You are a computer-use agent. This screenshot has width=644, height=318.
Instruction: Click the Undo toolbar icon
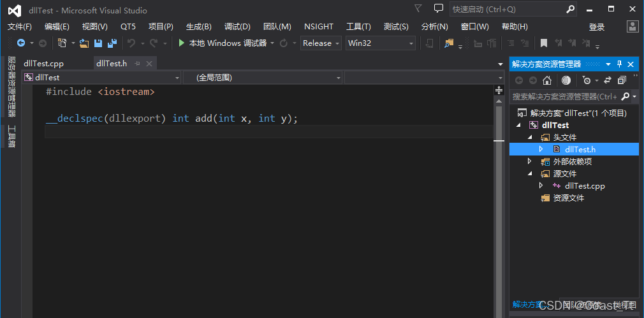(131, 43)
